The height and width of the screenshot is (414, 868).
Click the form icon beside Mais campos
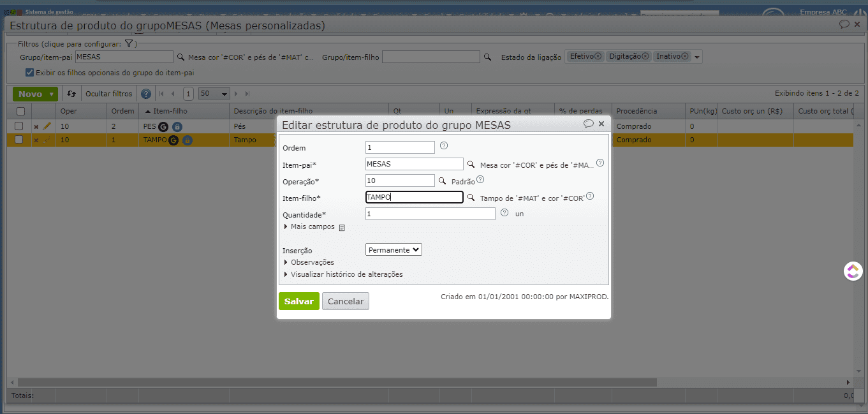pos(342,228)
